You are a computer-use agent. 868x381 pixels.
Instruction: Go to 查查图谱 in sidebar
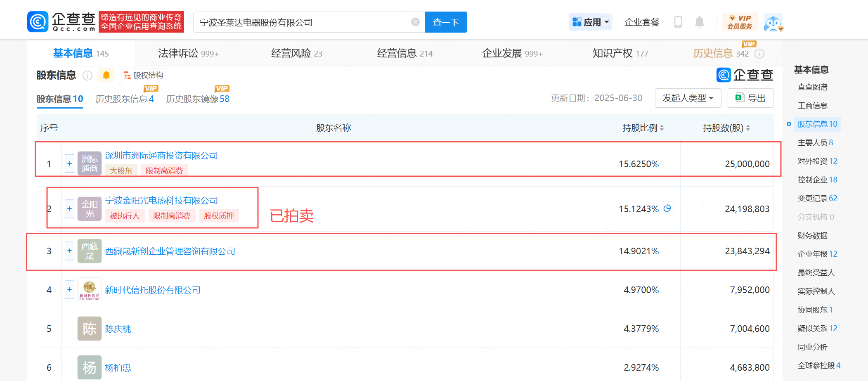pyautogui.click(x=812, y=87)
